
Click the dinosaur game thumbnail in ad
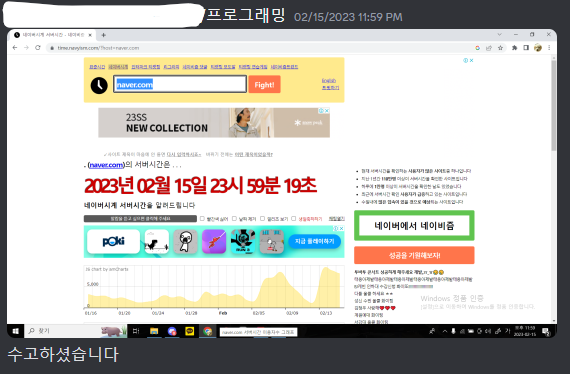click(x=157, y=241)
